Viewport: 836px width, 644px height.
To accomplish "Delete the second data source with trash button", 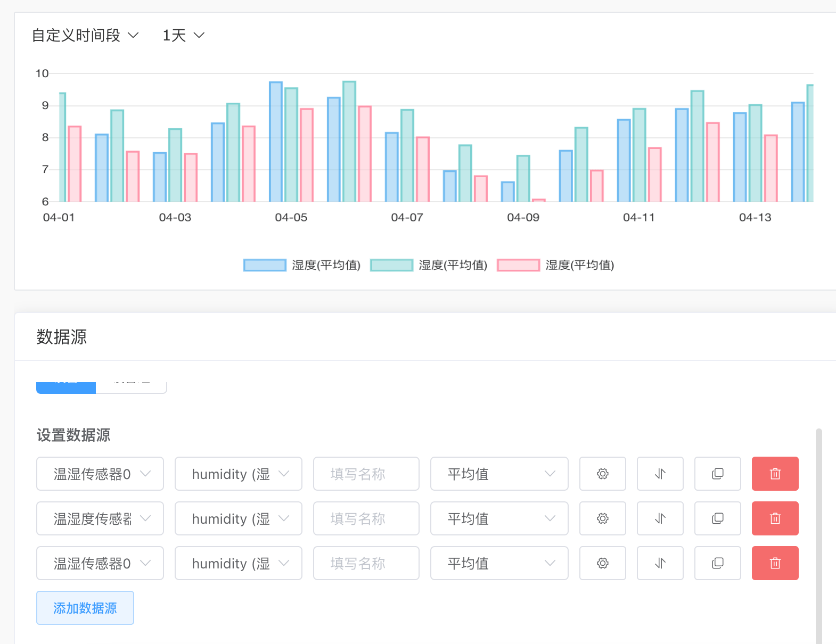I will [775, 518].
